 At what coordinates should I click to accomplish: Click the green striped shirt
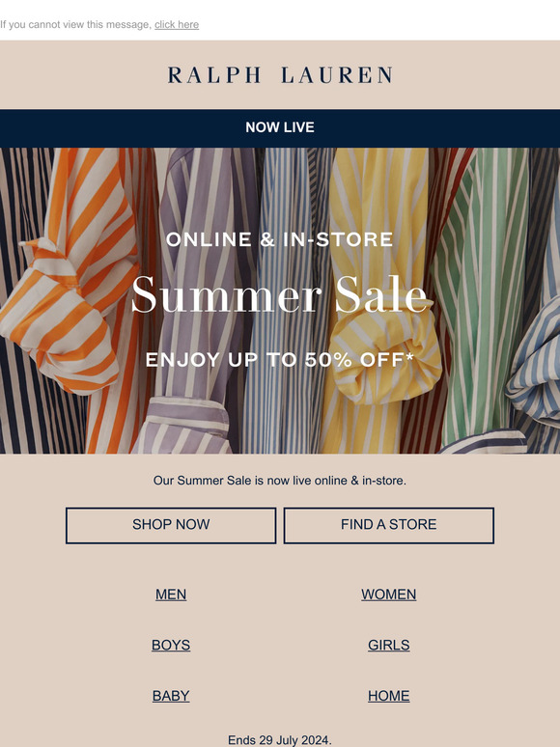pos(482,295)
